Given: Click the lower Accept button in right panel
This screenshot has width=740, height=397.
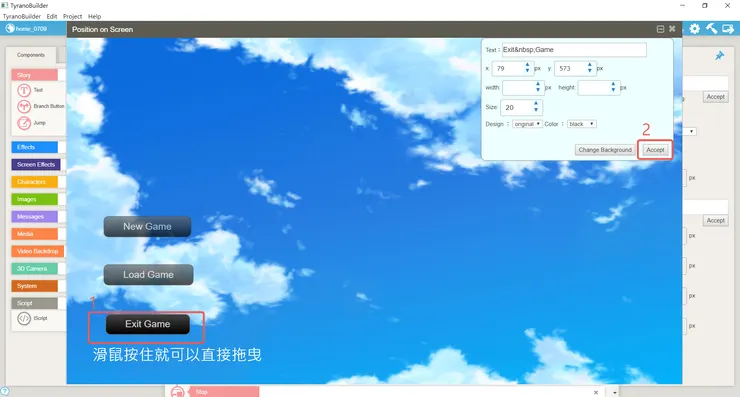Looking at the screenshot, I should click(715, 220).
